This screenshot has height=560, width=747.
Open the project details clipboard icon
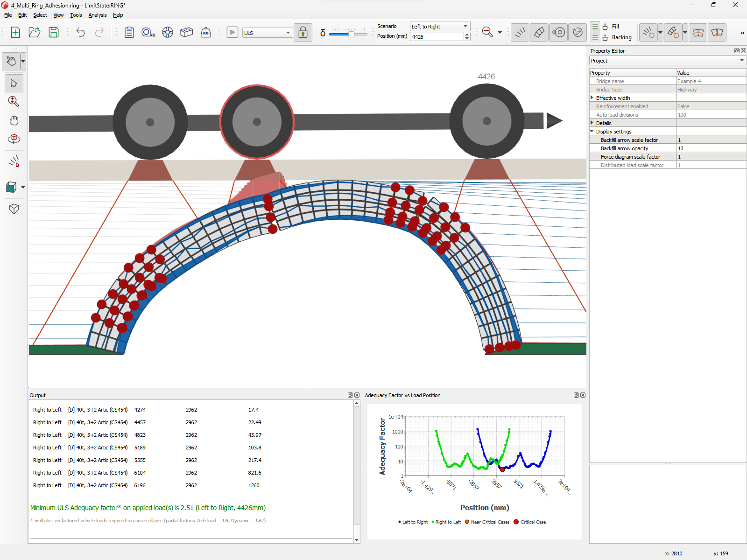pyautogui.click(x=129, y=32)
